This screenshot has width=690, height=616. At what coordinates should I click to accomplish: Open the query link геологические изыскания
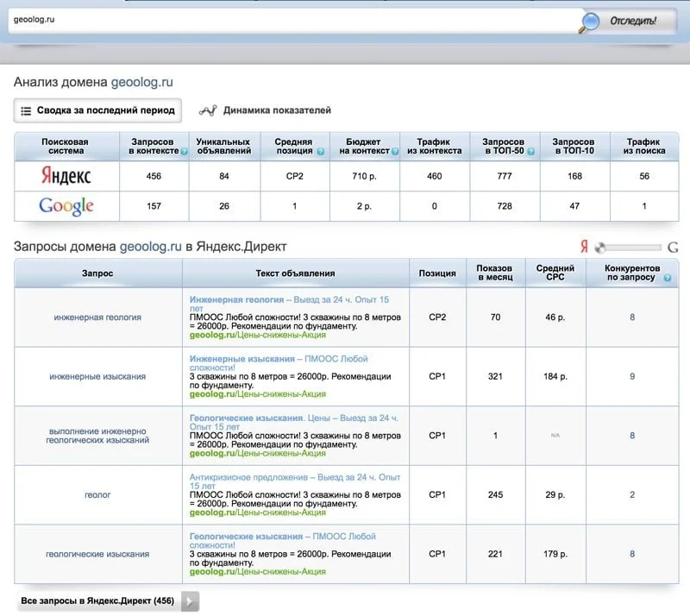(x=97, y=554)
